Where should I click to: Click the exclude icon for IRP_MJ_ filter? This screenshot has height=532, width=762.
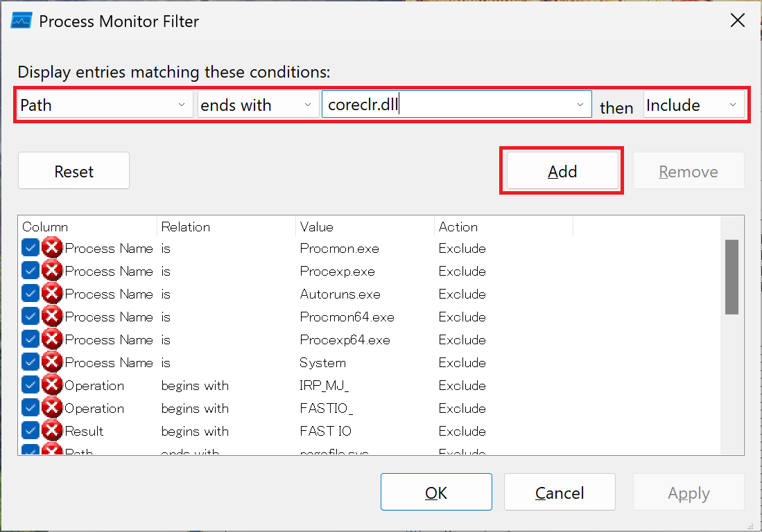[x=52, y=385]
